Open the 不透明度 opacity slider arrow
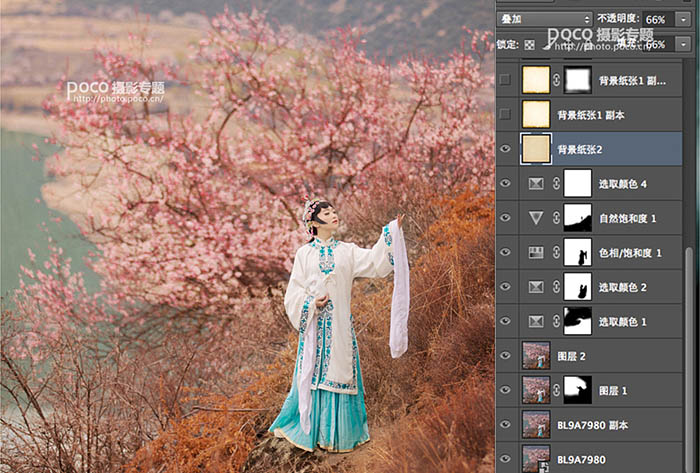 coord(685,19)
